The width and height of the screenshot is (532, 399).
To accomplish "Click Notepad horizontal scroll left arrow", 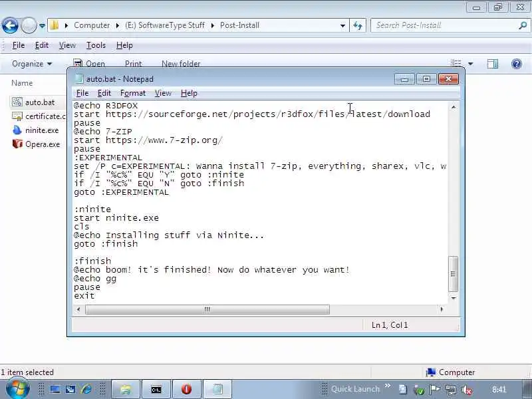I will point(78,309).
